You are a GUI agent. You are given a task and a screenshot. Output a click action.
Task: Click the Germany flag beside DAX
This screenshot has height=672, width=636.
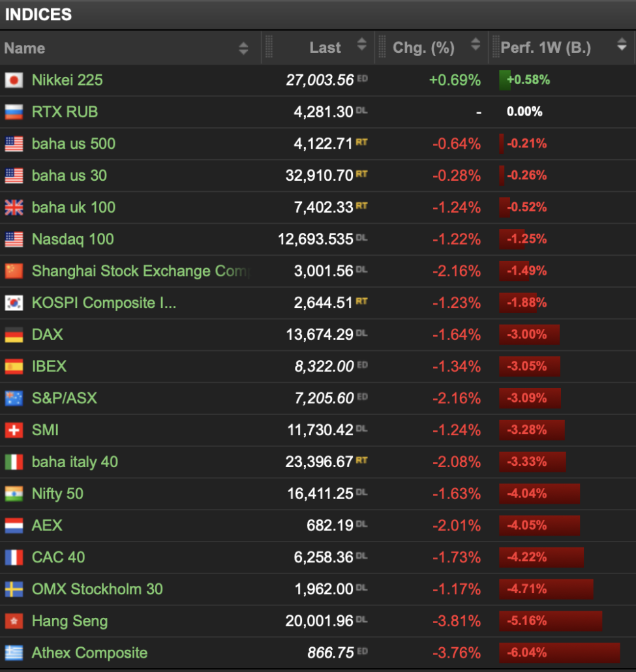click(14, 335)
